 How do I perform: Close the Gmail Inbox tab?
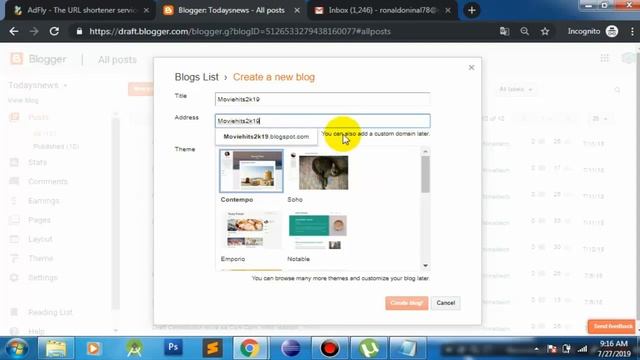click(x=448, y=11)
